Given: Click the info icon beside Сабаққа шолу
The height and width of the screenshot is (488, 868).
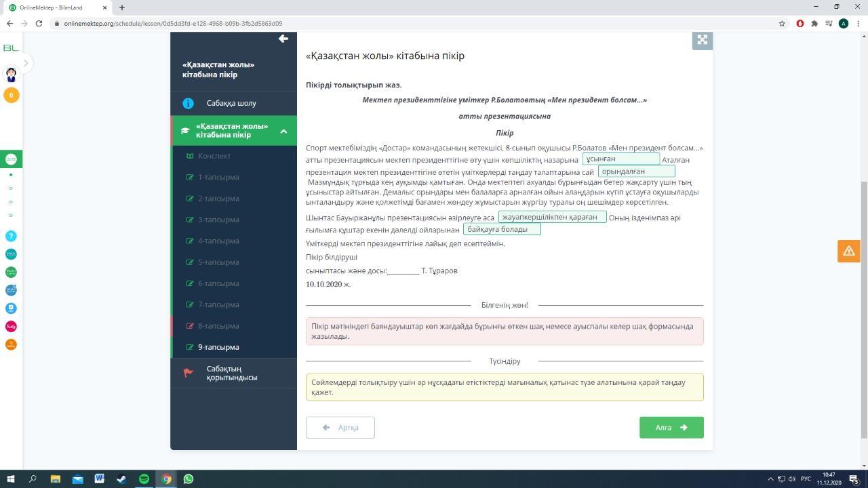Looking at the screenshot, I should coord(188,104).
